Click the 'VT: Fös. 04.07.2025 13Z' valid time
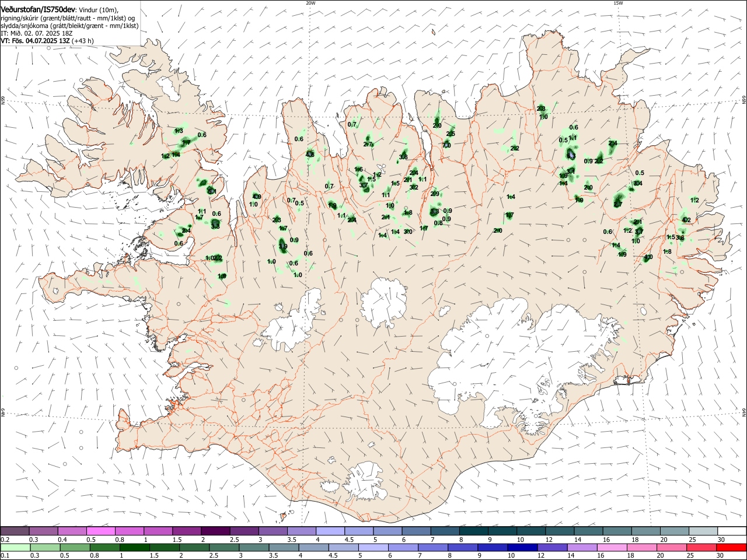The image size is (747, 560). coord(36,41)
